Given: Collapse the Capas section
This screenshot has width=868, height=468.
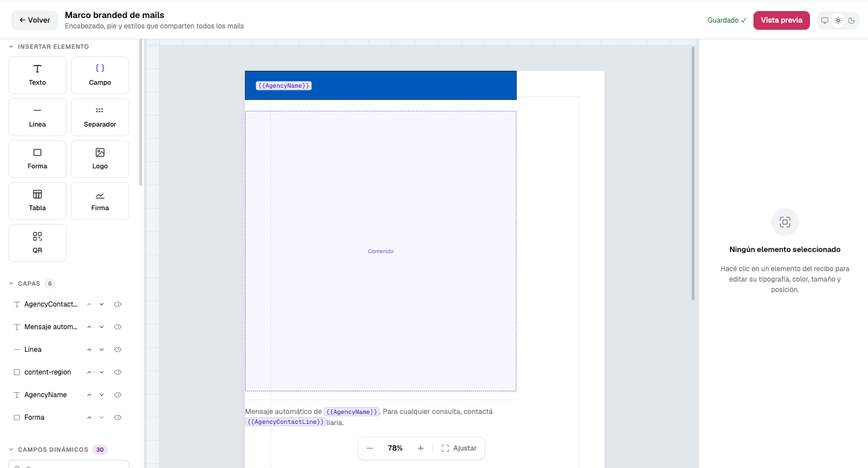Looking at the screenshot, I should click(32, 283).
